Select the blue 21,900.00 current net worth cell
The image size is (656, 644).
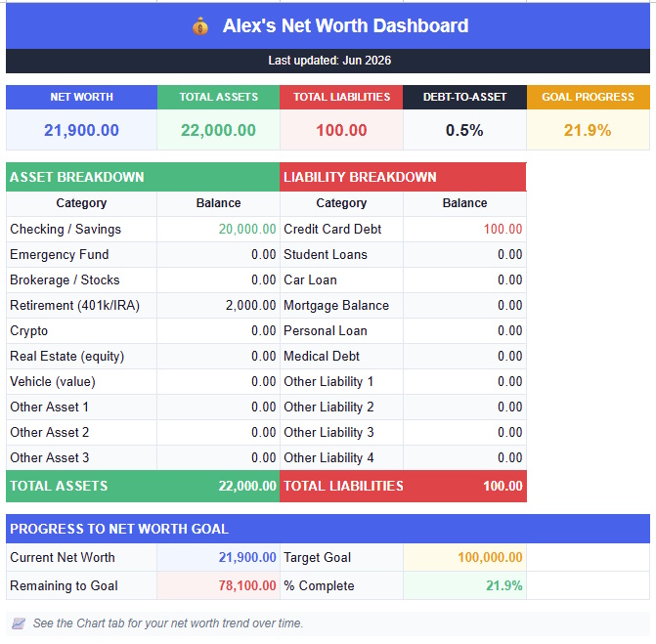click(218, 557)
